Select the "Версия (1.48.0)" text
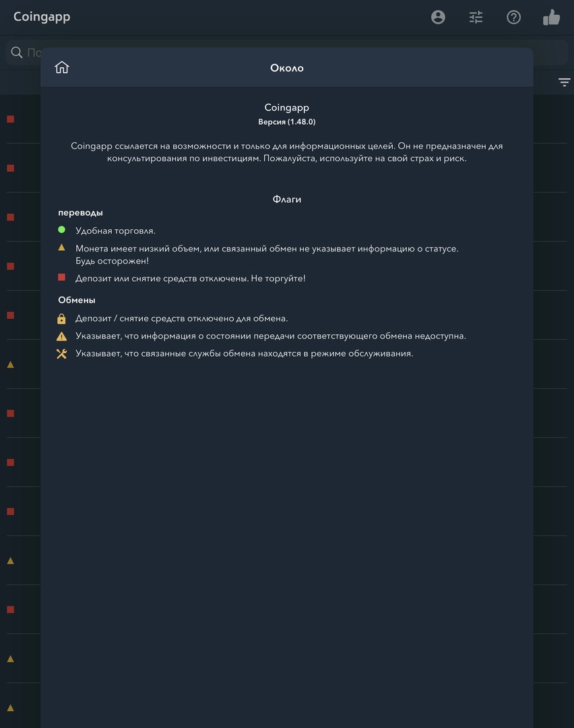 click(287, 121)
